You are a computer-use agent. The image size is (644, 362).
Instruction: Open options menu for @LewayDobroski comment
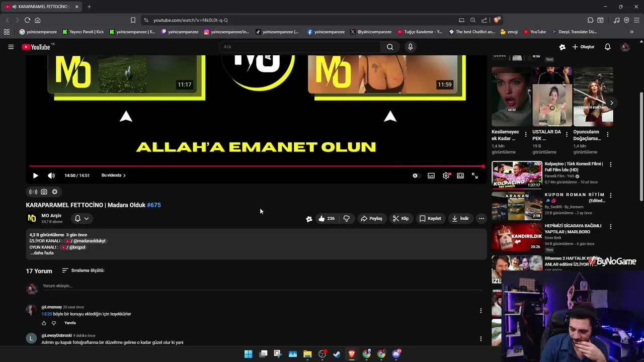point(480,339)
